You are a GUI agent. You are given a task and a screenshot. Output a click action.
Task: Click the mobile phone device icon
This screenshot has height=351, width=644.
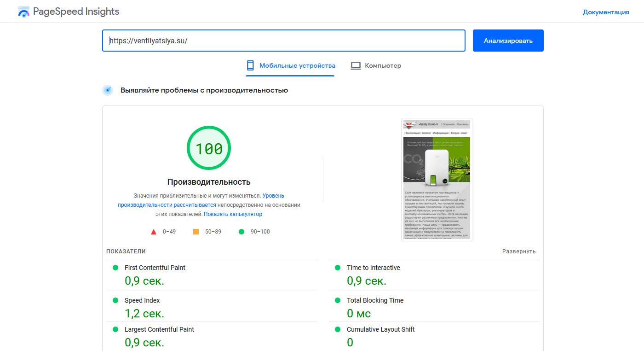(250, 65)
